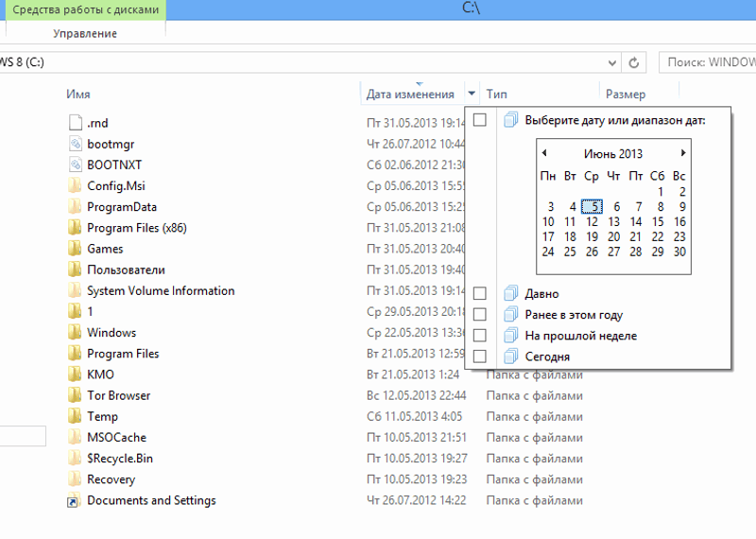Sort files by the 'Имя' column header
The image size is (756, 539).
click(78, 95)
